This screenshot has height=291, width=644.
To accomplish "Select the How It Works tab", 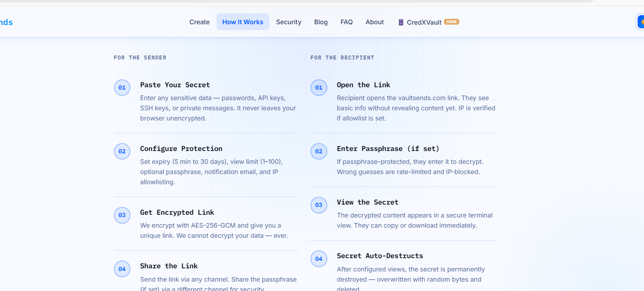I will click(x=243, y=22).
